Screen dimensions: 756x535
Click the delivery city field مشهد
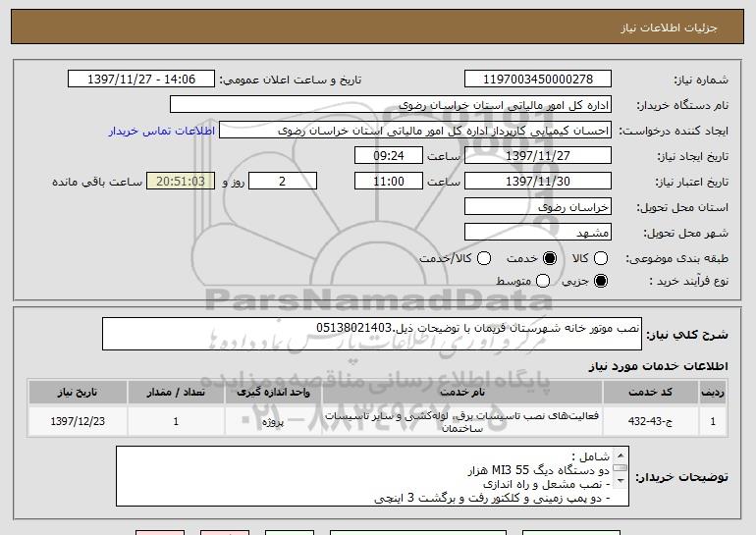pyautogui.click(x=538, y=233)
